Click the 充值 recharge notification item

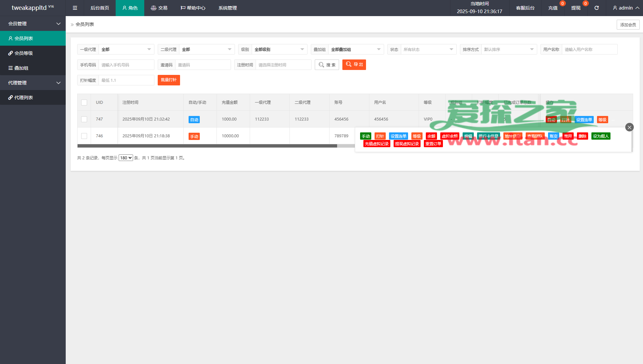(553, 8)
